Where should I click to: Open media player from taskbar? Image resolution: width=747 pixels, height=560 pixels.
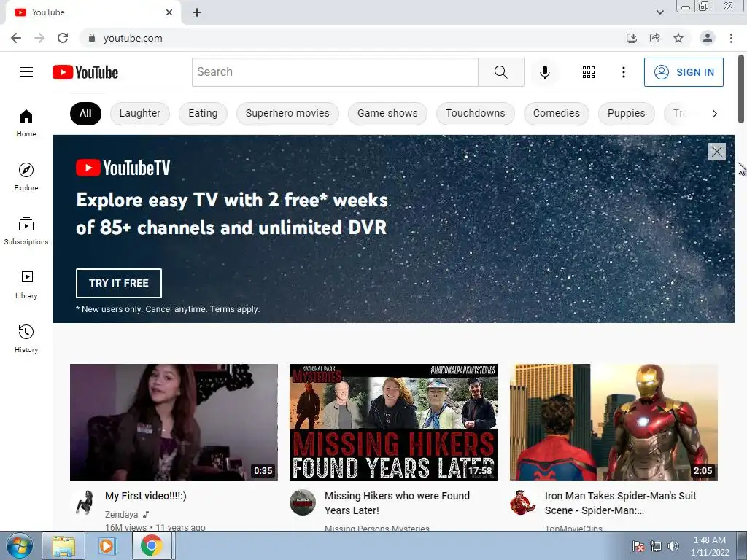[x=107, y=545]
